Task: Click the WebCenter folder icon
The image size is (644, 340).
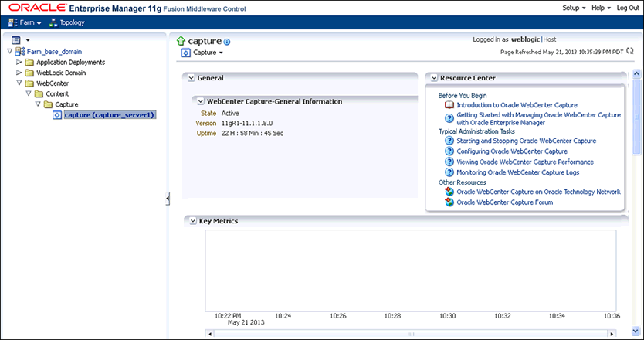Action: 29,83
